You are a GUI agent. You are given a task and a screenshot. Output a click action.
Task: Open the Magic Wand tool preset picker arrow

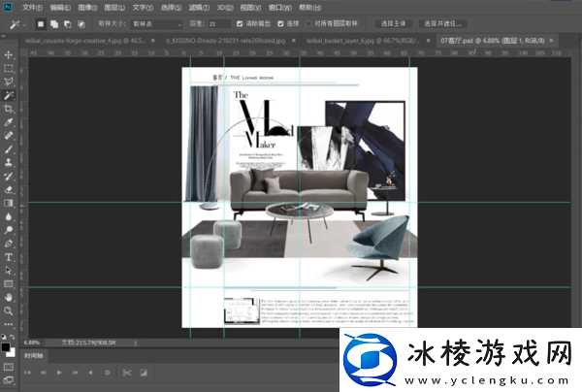[24, 25]
